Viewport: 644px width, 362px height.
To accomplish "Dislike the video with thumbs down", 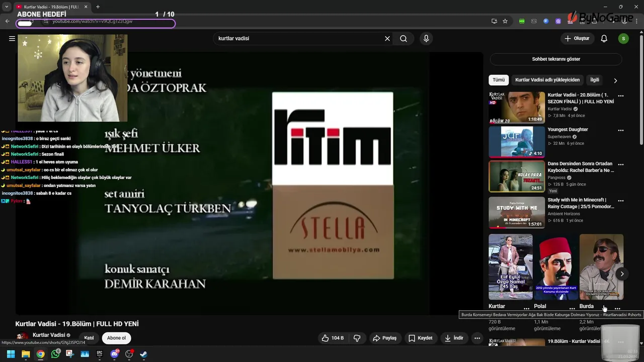I will click(357, 338).
